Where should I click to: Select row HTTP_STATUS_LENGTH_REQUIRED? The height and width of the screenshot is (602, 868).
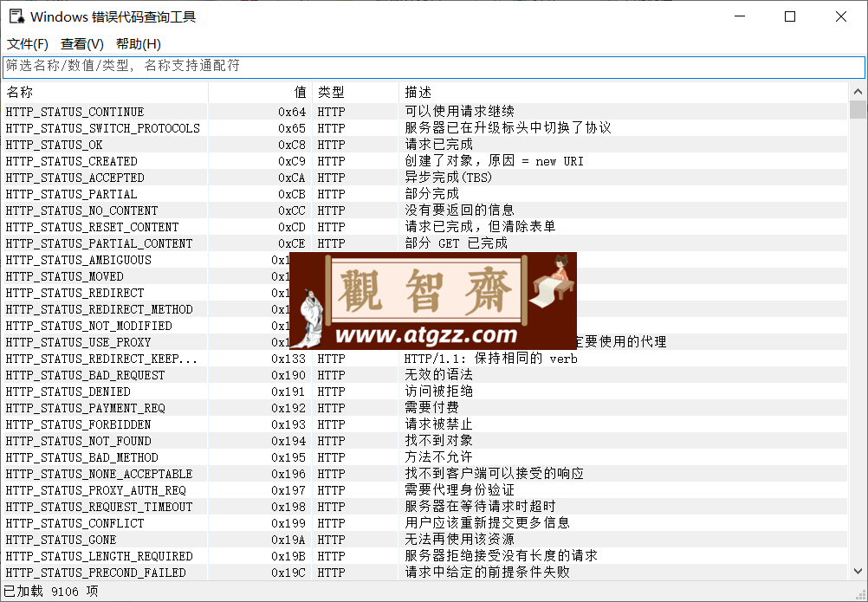[x=425, y=557]
